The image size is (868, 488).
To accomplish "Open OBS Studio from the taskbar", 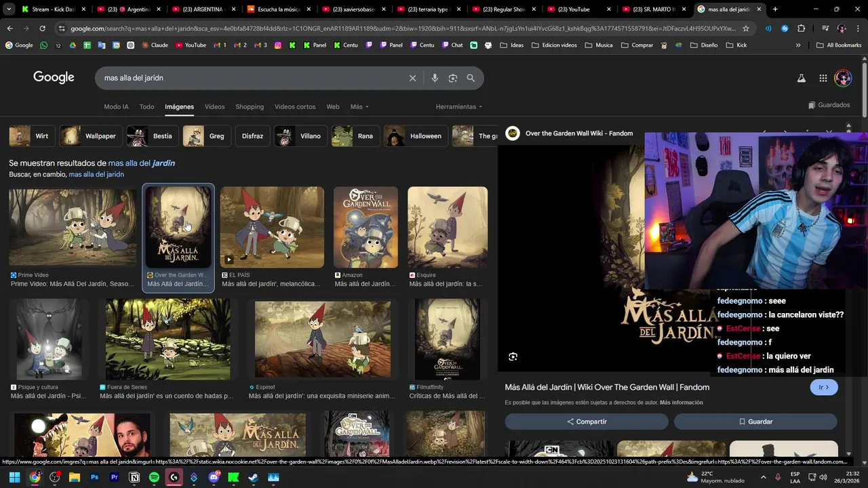I will (54, 477).
